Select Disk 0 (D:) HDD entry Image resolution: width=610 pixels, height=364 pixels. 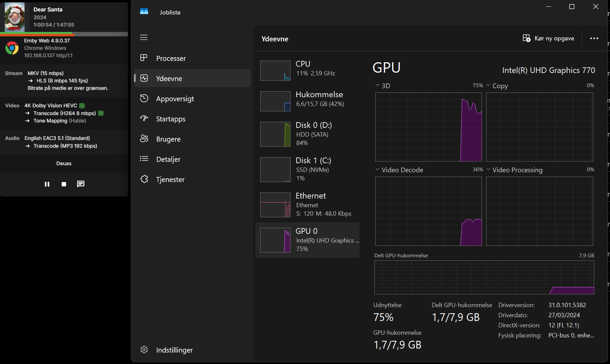click(307, 134)
